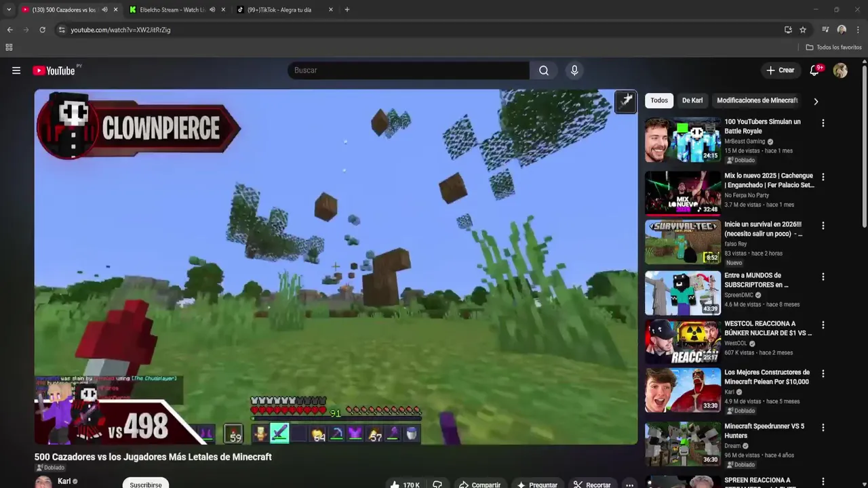Open the Todos los favoritos folder
Image resolution: width=868 pixels, height=488 pixels.
(x=833, y=47)
